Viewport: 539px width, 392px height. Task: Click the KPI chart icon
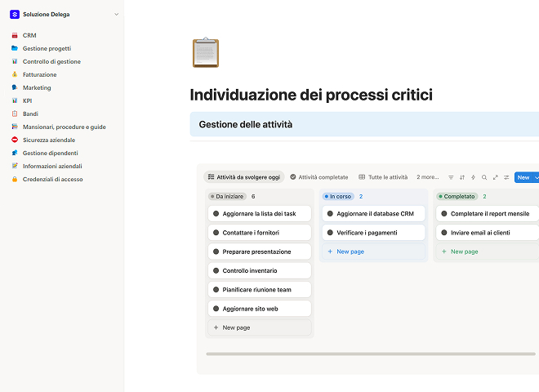15,100
